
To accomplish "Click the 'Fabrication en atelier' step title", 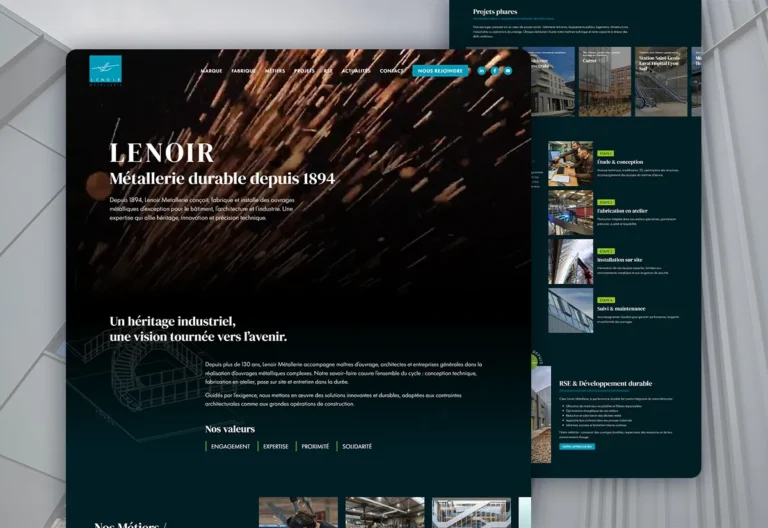I will click(x=622, y=211).
